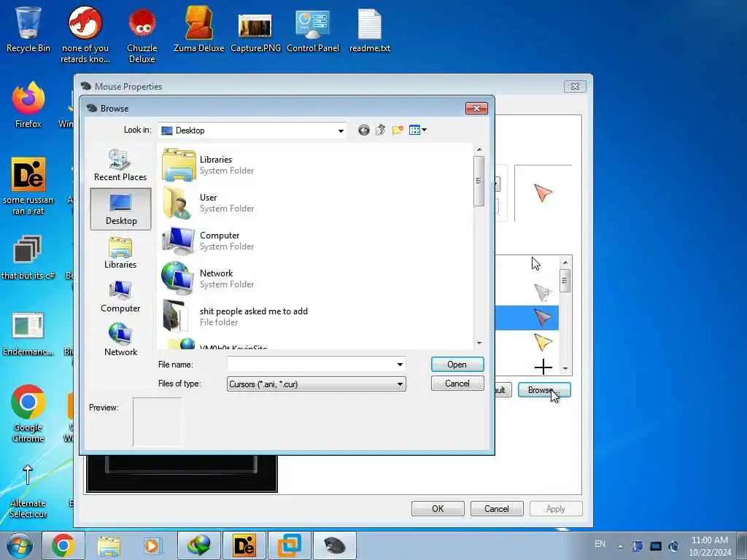Viewport: 747px width, 560px height.
Task: Select the Network system folder in file list
Action: pyautogui.click(x=209, y=279)
